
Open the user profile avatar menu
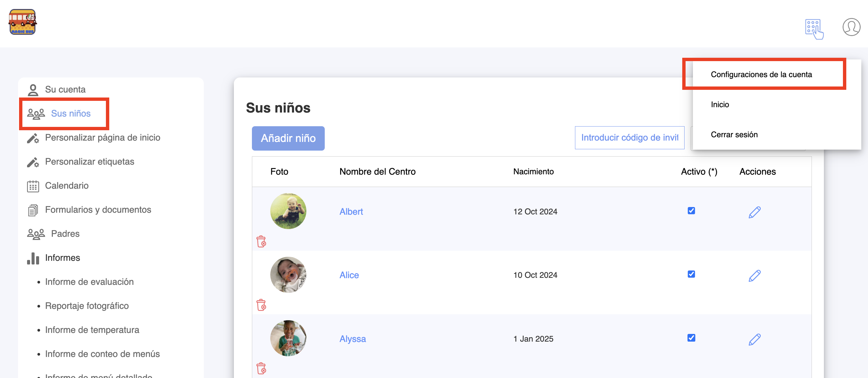pos(851,27)
